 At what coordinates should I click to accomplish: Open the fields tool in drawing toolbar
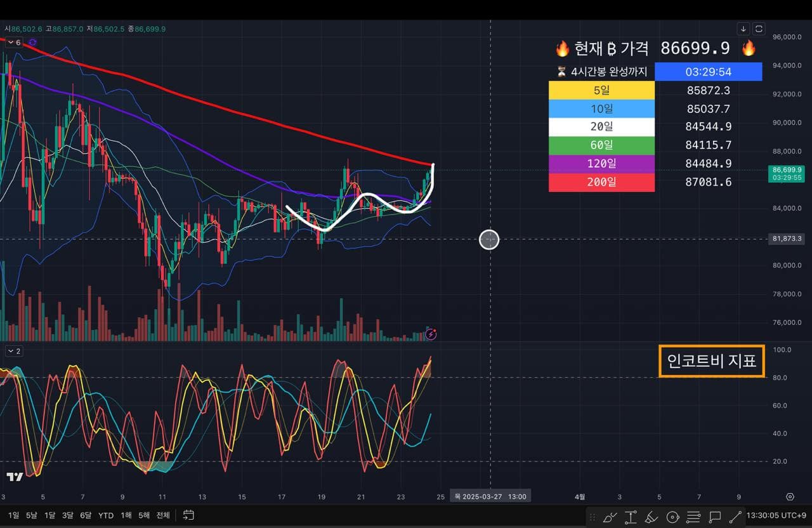pos(693,517)
